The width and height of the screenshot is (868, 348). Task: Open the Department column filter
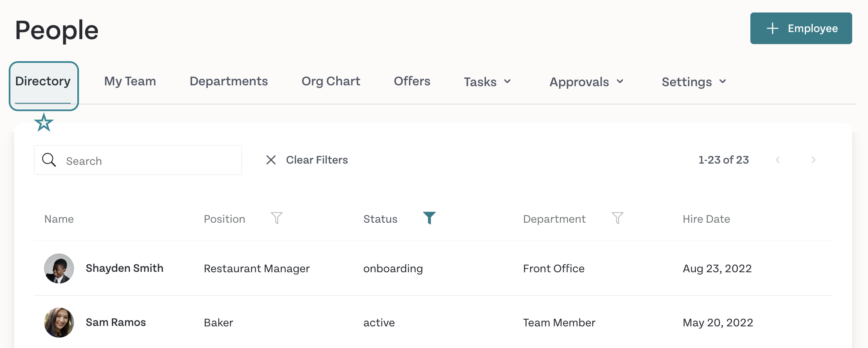click(617, 218)
